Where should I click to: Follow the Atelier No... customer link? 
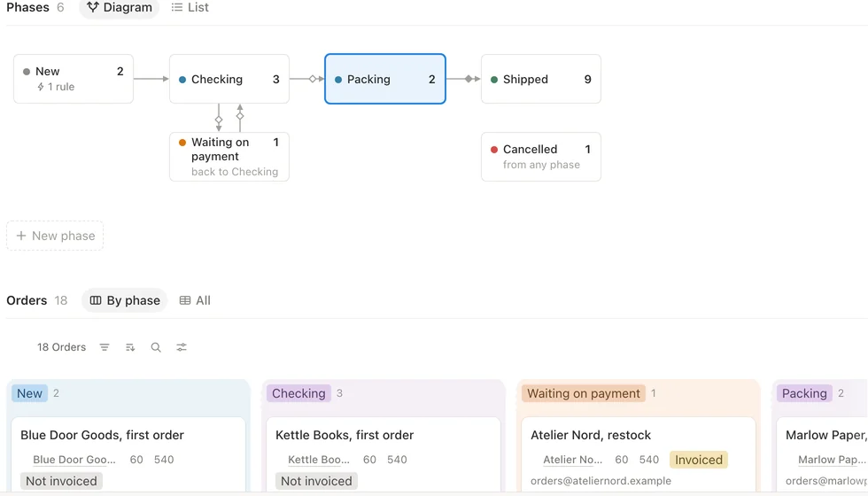572,460
